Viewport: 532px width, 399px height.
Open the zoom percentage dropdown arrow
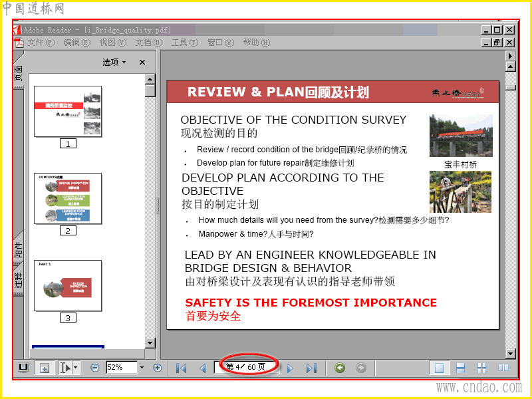pyautogui.click(x=142, y=368)
